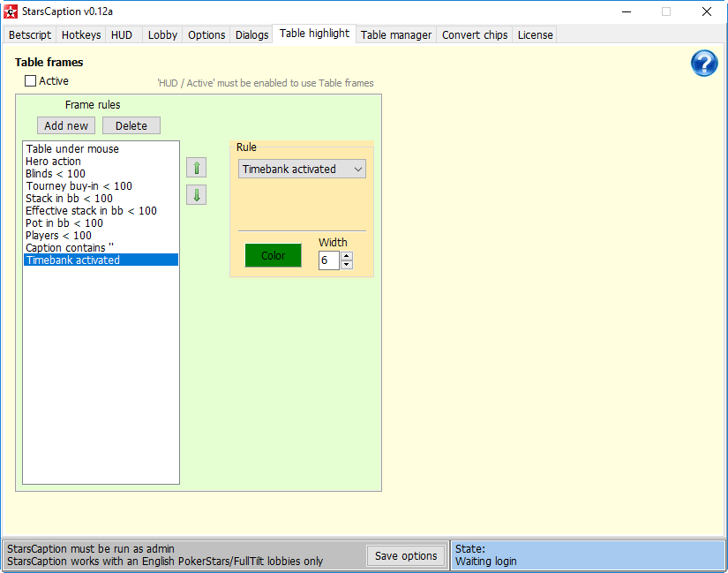Image resolution: width=728 pixels, height=573 pixels.
Task: Decrease Width value with down spinner arrow
Action: [347, 264]
